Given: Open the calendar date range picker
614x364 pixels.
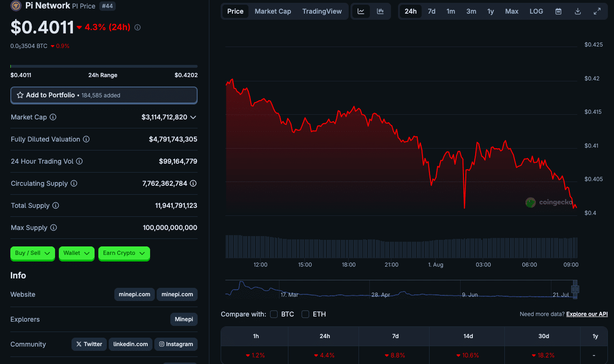Looking at the screenshot, I should coord(558,11).
